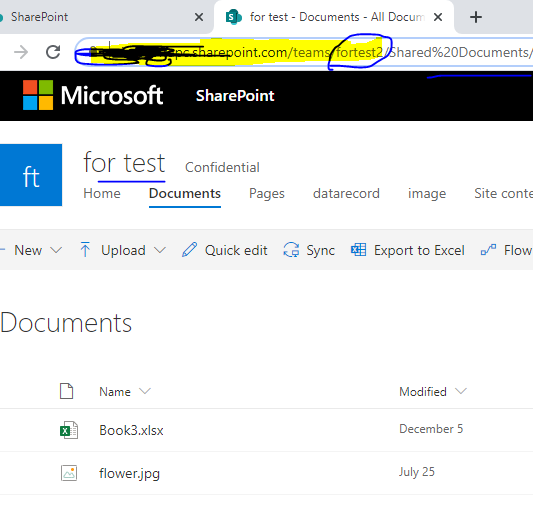Click the Export to Excel icon
This screenshot has height=522, width=533.
pyautogui.click(x=359, y=250)
